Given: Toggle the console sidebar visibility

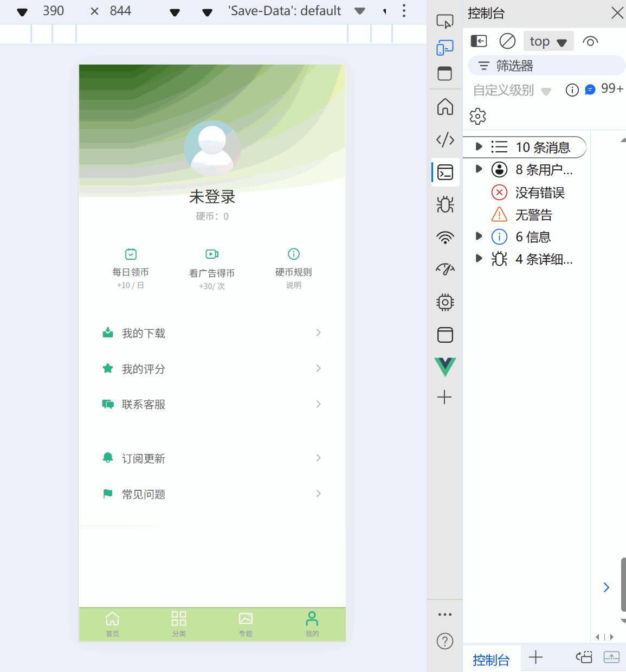Looking at the screenshot, I should pos(479,41).
